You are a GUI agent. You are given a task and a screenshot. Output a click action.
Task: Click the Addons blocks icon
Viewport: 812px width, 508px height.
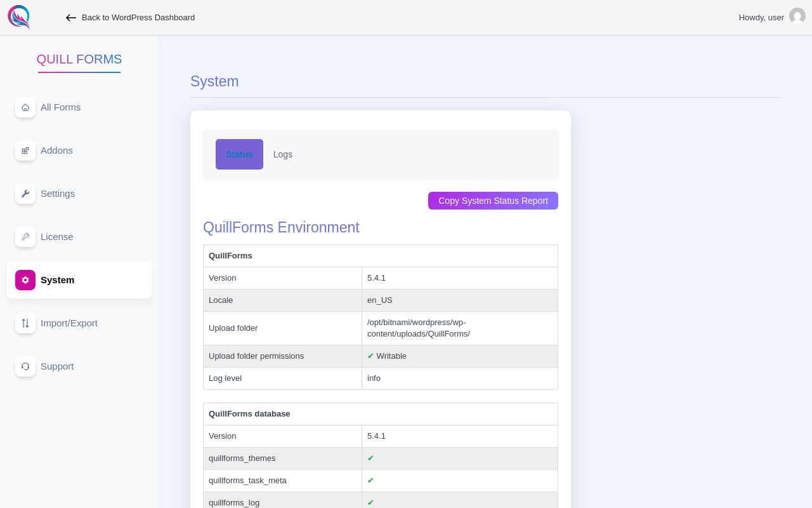[25, 150]
